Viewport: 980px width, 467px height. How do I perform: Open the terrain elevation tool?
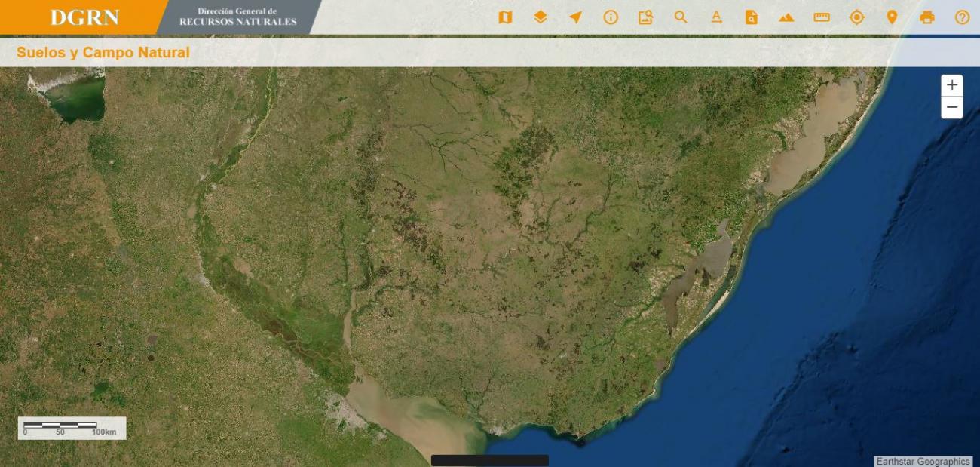tap(785, 17)
